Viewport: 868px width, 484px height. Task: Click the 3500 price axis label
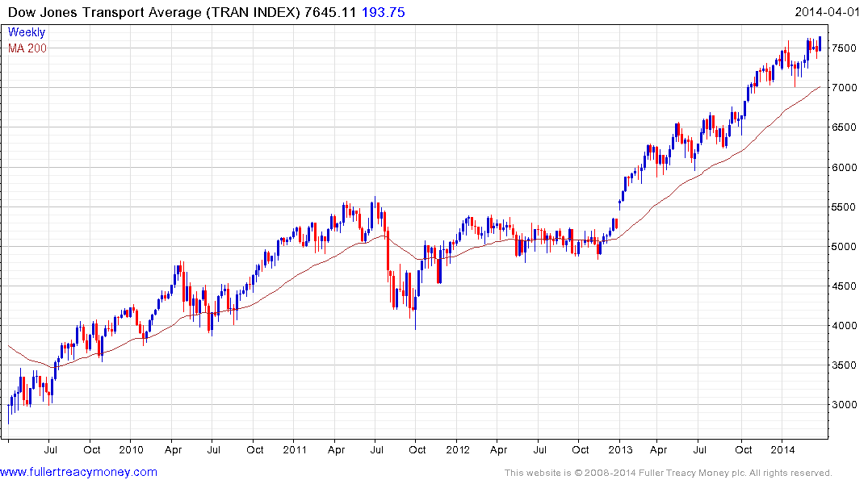(845, 365)
